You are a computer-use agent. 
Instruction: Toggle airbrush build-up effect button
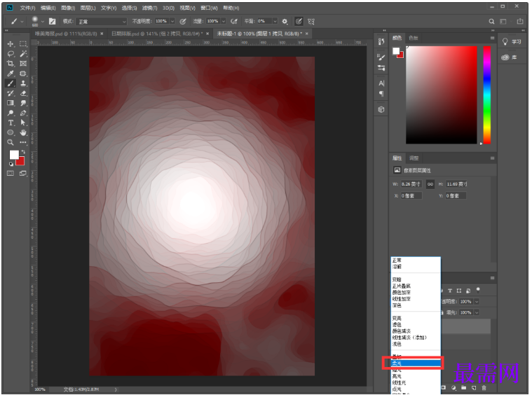coord(235,21)
